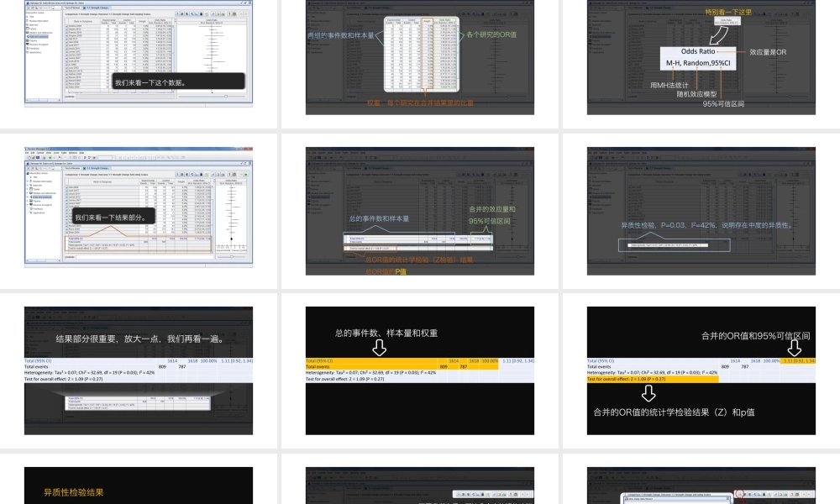Open the slide about 异质性检验 P=0.03

pyautogui.click(x=701, y=207)
